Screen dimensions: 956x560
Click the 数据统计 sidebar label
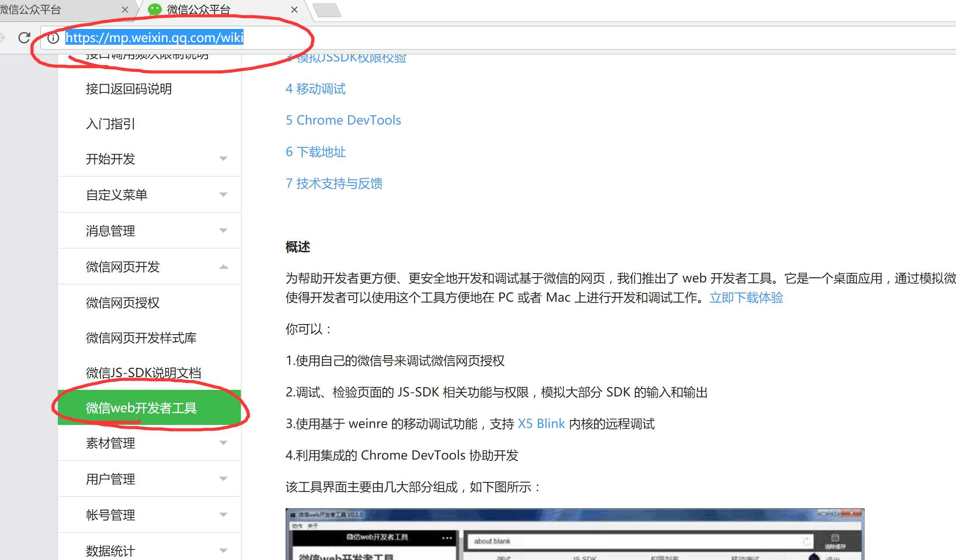click(111, 551)
